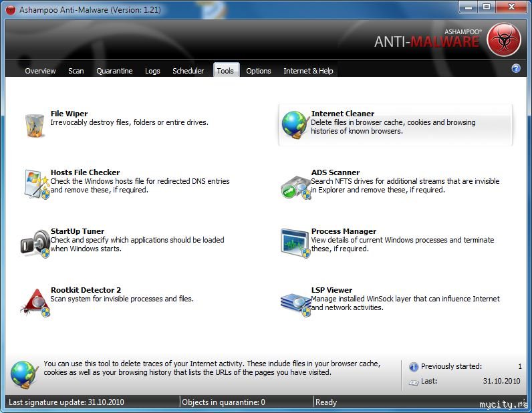Open the Options tab

click(259, 71)
